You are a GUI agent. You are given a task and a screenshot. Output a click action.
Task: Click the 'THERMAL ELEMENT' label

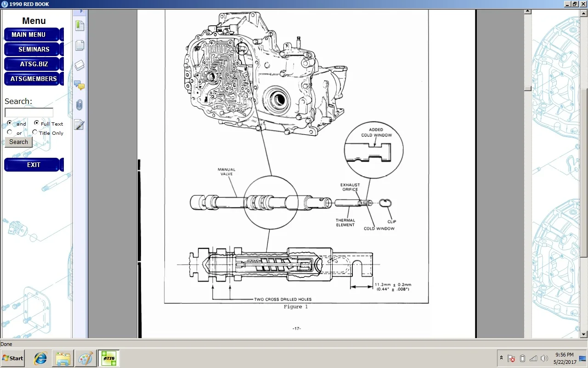[345, 223]
